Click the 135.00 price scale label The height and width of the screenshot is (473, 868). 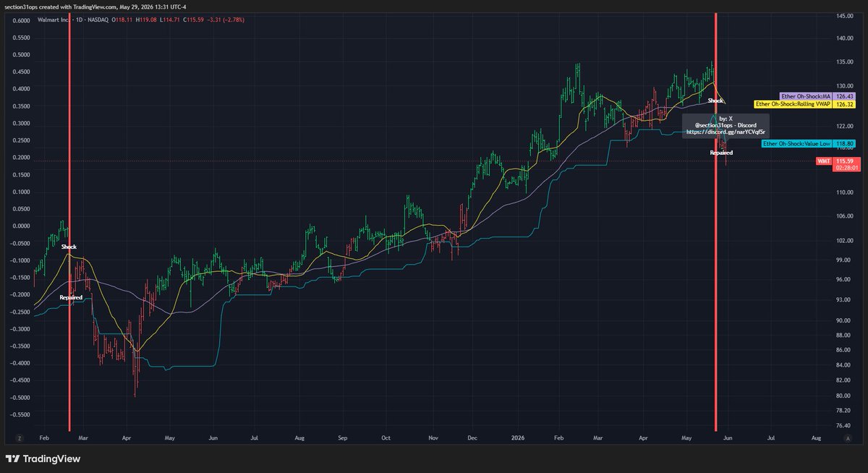point(844,62)
